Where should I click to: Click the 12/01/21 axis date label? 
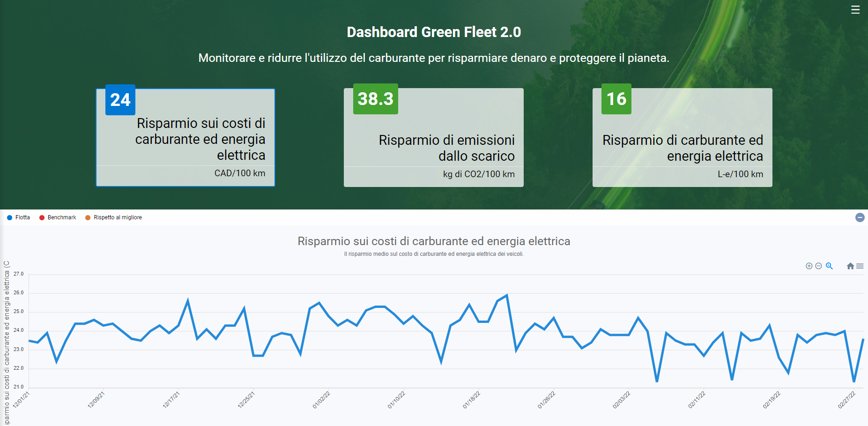[x=20, y=398]
